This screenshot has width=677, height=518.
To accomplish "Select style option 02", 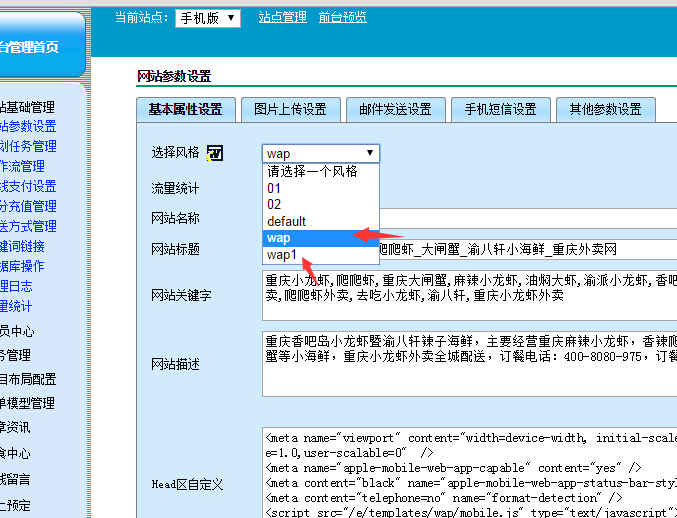I will (x=321, y=205).
